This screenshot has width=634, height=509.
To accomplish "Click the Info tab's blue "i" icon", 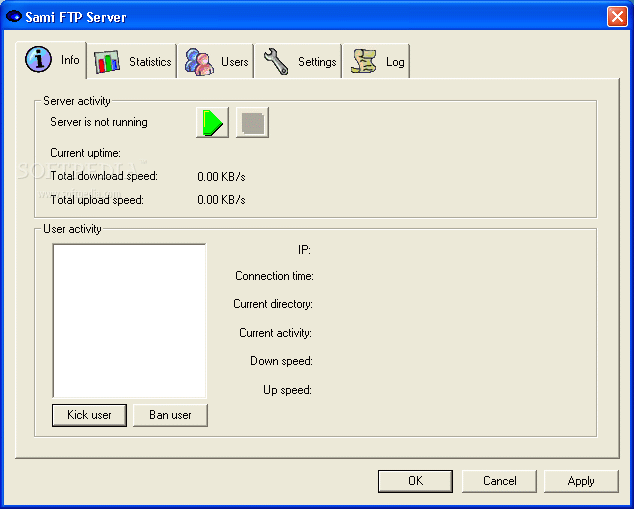I will [x=38, y=59].
